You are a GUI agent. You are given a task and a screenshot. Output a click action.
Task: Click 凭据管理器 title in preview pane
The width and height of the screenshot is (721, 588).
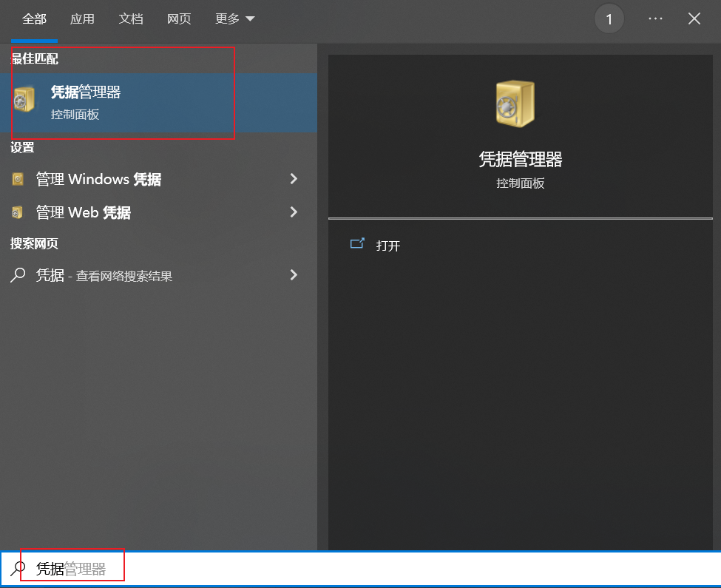pyautogui.click(x=521, y=159)
